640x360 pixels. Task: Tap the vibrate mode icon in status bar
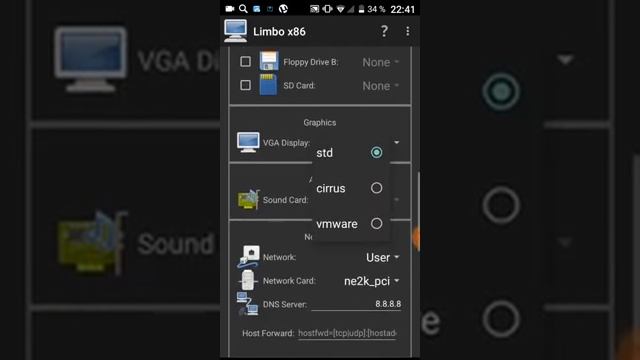327,9
